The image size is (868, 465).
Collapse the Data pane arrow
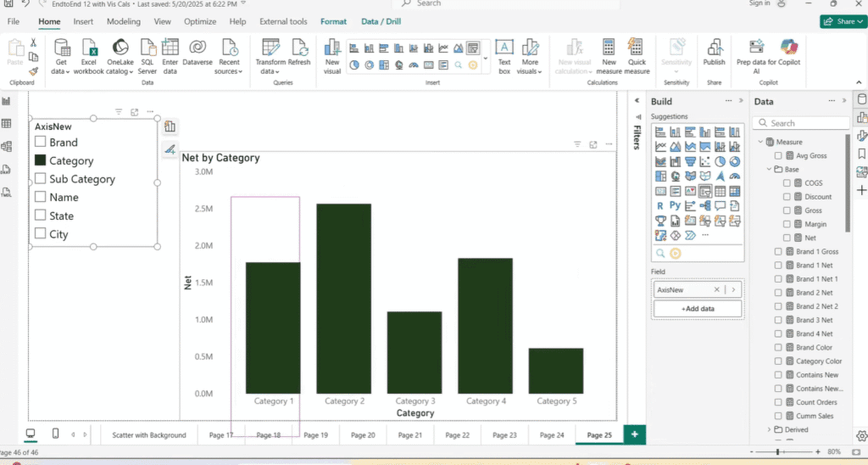pyautogui.click(x=844, y=101)
